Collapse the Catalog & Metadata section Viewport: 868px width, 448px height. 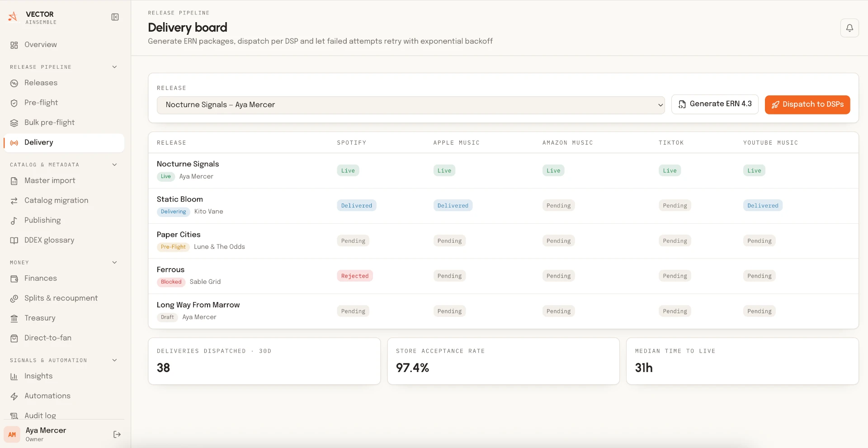click(114, 165)
